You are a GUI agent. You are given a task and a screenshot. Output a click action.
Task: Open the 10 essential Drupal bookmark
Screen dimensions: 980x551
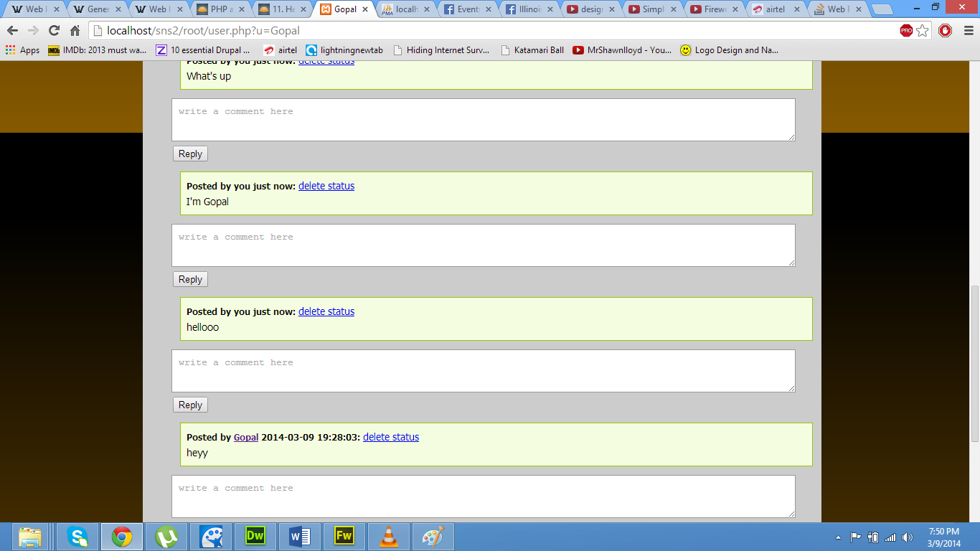click(203, 50)
